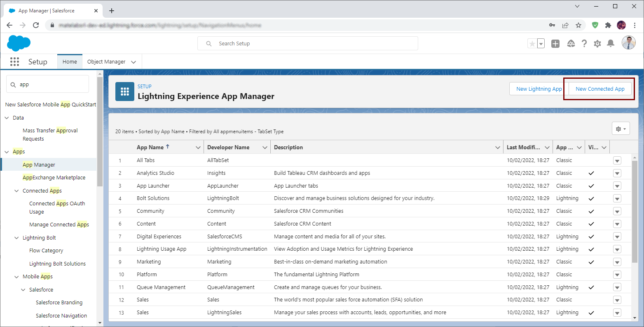Screen dimensions: 644x327
Task: Open Lightning Bolt Solutions item
Action: (58, 264)
